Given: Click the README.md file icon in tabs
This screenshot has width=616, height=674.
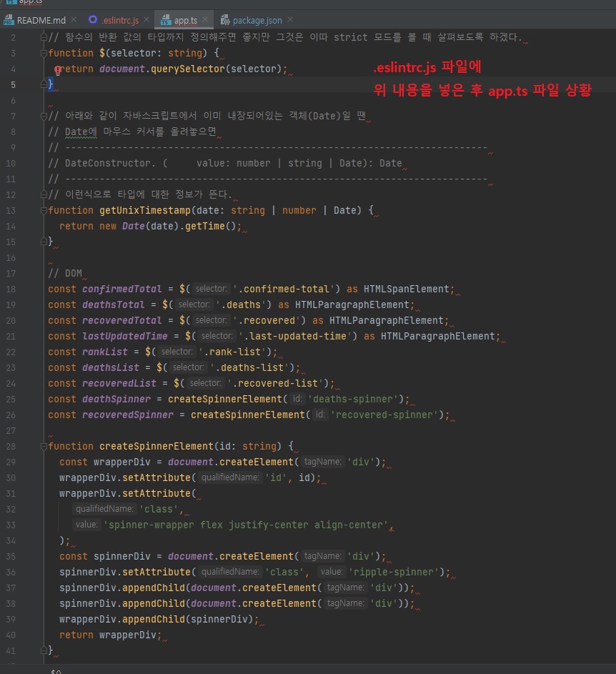Looking at the screenshot, I should coord(7,21).
